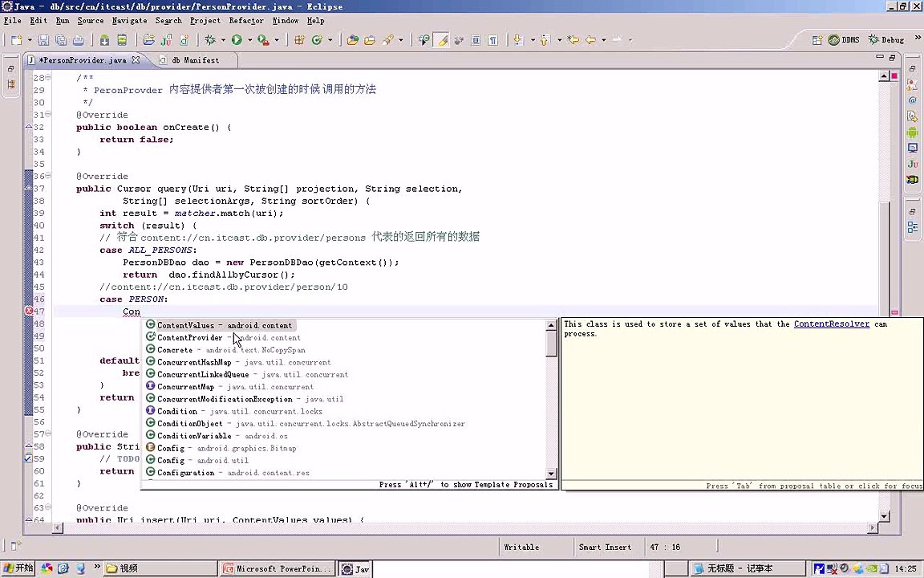Collapse the Javadoc comment at line 28
This screenshot has height=578, width=924.
point(48,77)
